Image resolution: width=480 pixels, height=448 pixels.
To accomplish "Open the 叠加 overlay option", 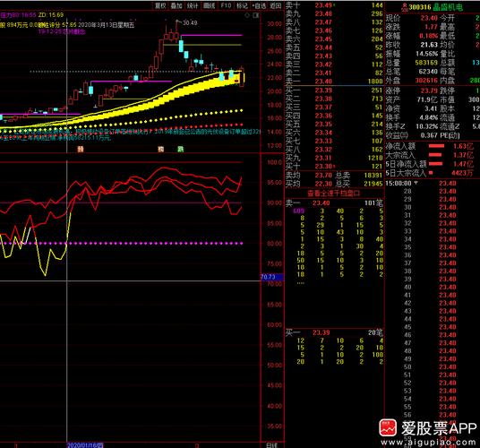I will click(x=176, y=5).
